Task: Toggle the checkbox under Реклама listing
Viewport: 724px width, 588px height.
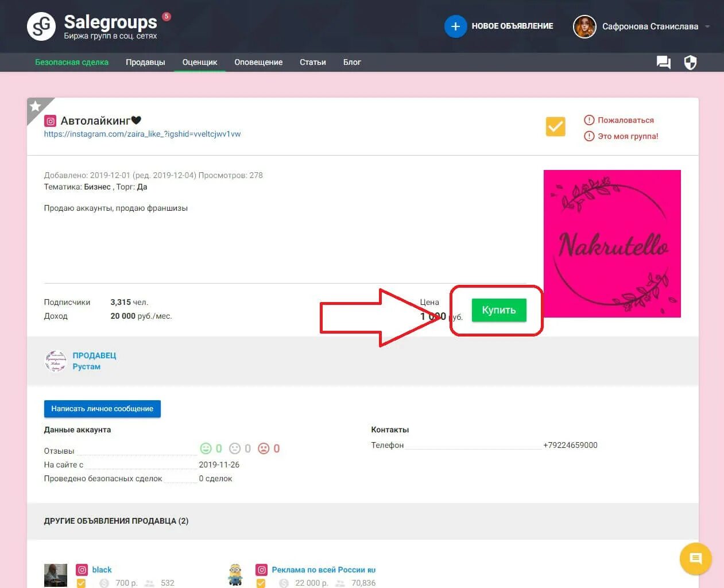Action: tap(261, 583)
